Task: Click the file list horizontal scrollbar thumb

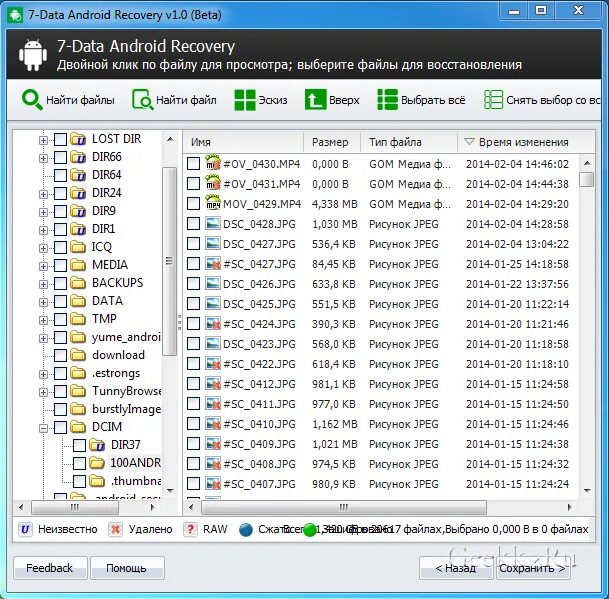Action: pyautogui.click(x=343, y=507)
